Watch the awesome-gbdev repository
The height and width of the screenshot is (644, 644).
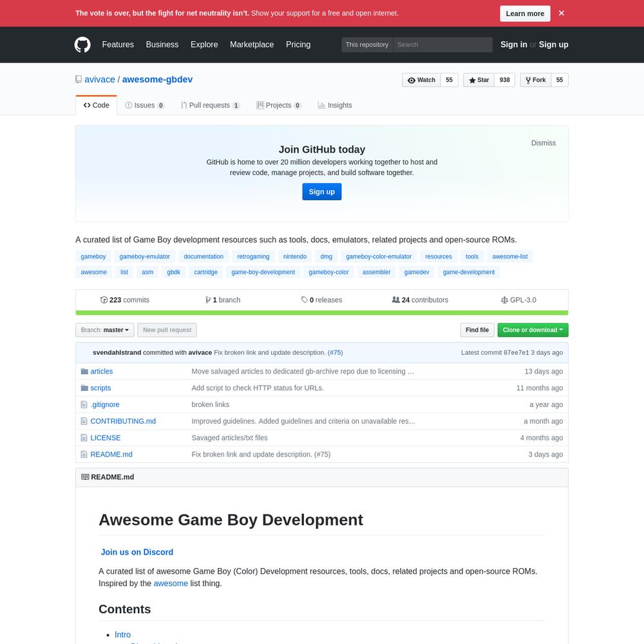tap(421, 80)
